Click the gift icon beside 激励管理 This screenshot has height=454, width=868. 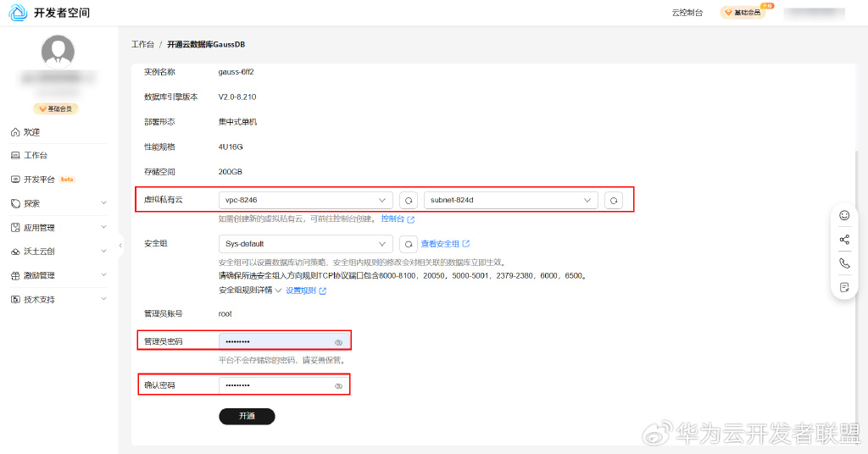[15, 275]
